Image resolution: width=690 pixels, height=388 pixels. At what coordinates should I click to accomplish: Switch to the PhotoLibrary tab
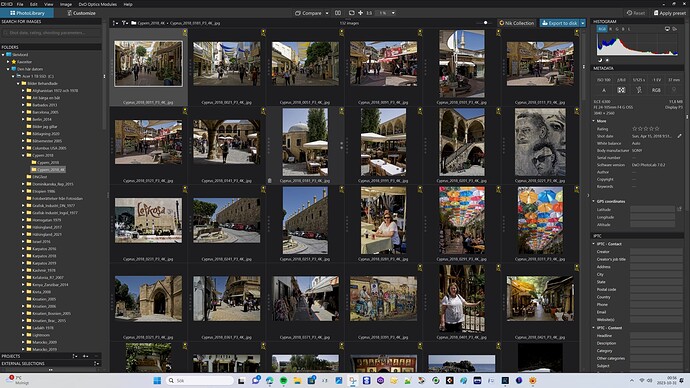click(27, 13)
